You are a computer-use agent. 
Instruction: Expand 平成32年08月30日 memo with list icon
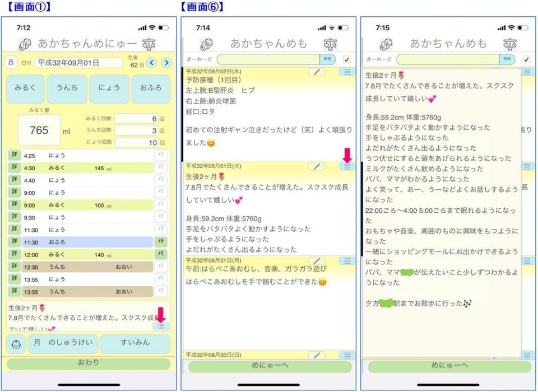pyautogui.click(x=347, y=355)
